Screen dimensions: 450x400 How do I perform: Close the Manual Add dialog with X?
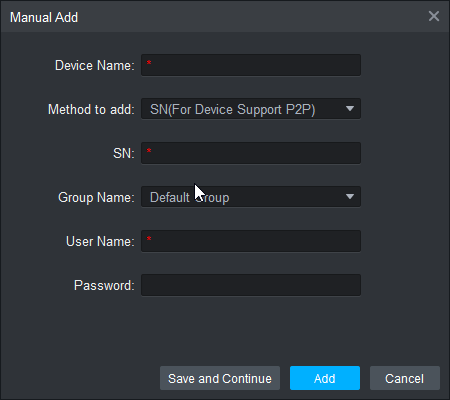pos(434,16)
